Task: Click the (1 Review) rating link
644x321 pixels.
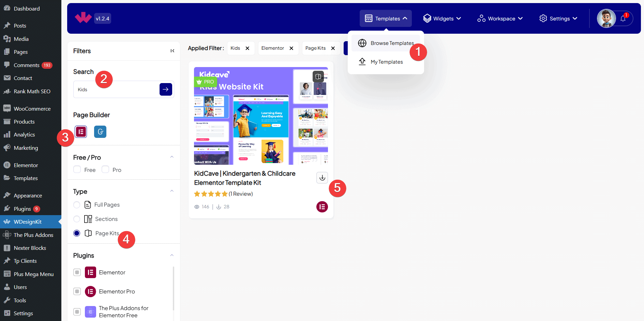Action: pyautogui.click(x=241, y=194)
